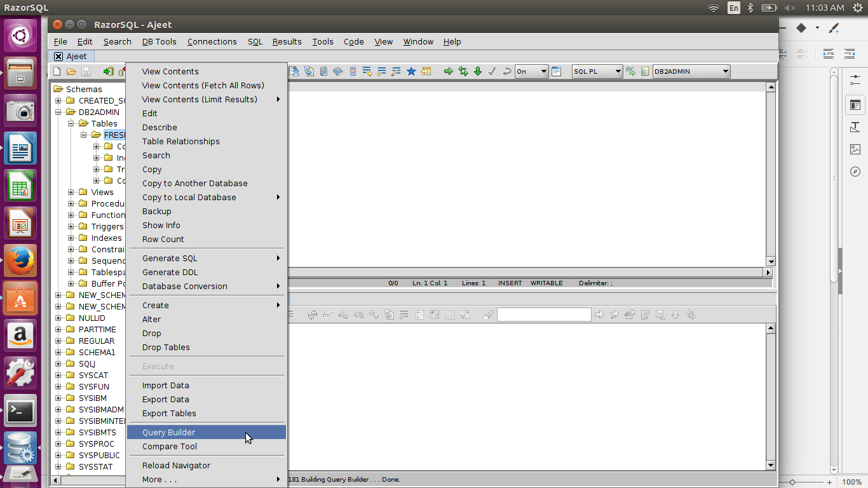The image size is (868, 488).
Task: Expand the SCHEMA1 tree node
Action: click(x=58, y=352)
